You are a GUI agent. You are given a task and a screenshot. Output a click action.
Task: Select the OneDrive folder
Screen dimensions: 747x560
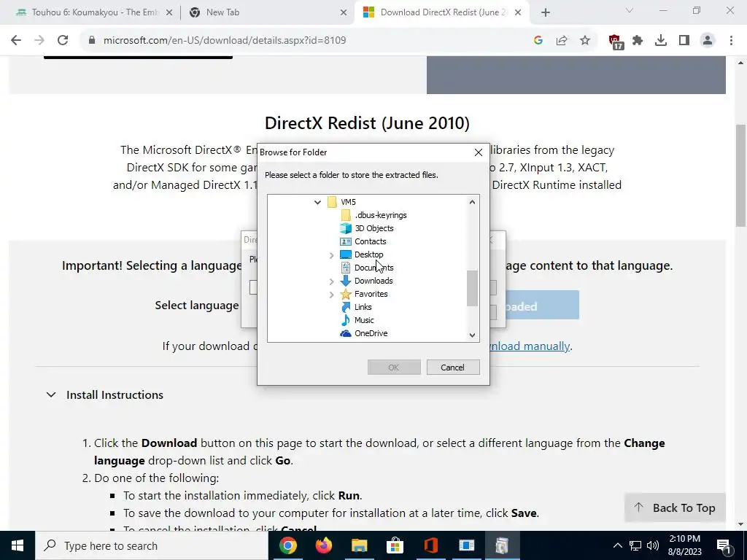point(371,333)
